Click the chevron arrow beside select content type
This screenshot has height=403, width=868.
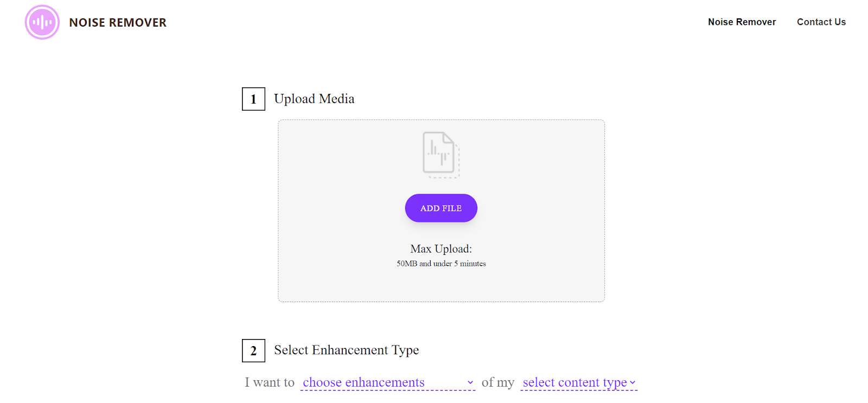tap(633, 383)
